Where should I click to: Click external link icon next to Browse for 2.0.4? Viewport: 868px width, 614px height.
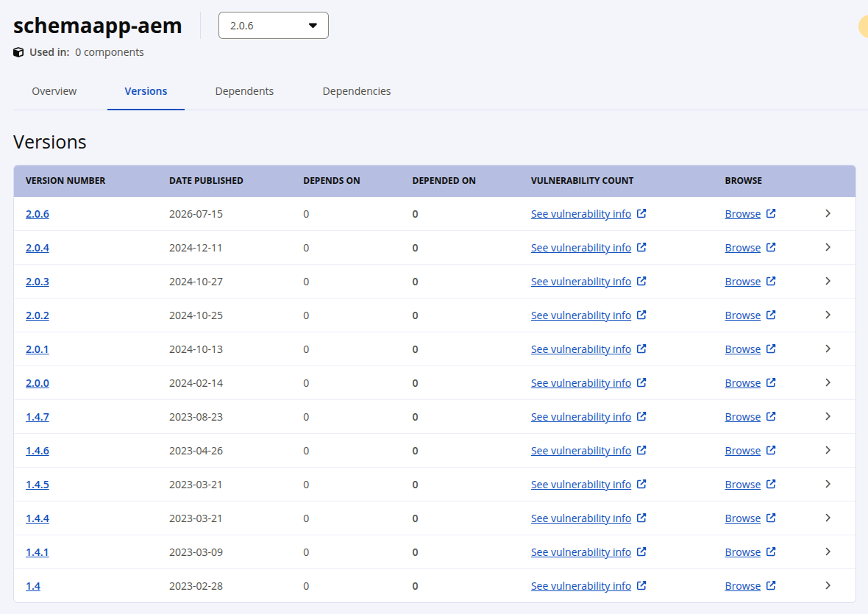pos(771,247)
